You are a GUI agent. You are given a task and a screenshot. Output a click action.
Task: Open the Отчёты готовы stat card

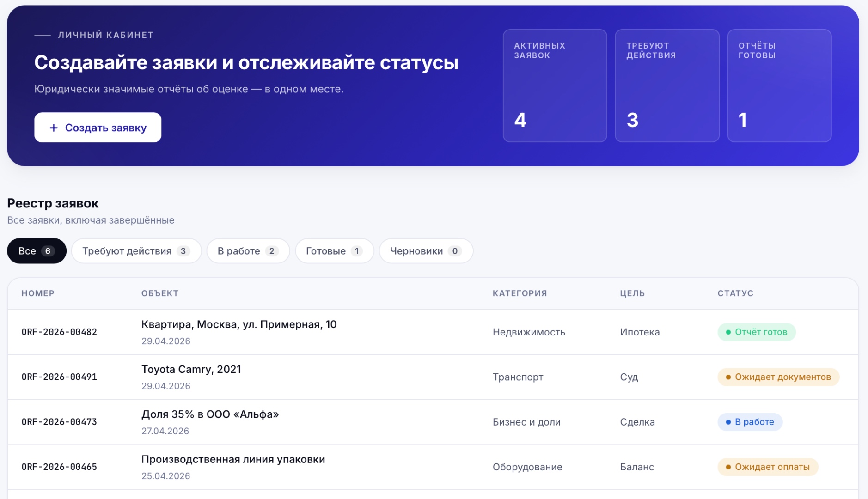(x=779, y=85)
